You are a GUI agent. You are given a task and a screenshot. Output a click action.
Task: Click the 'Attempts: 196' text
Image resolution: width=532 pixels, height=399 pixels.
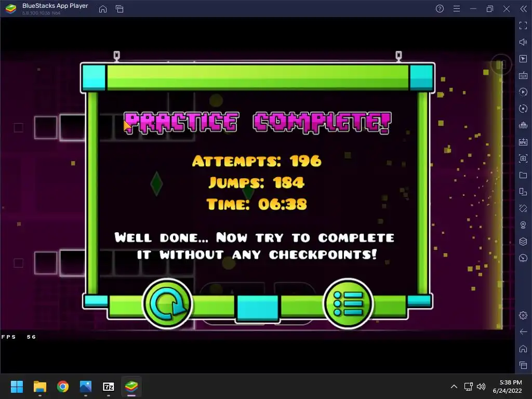pos(257,161)
